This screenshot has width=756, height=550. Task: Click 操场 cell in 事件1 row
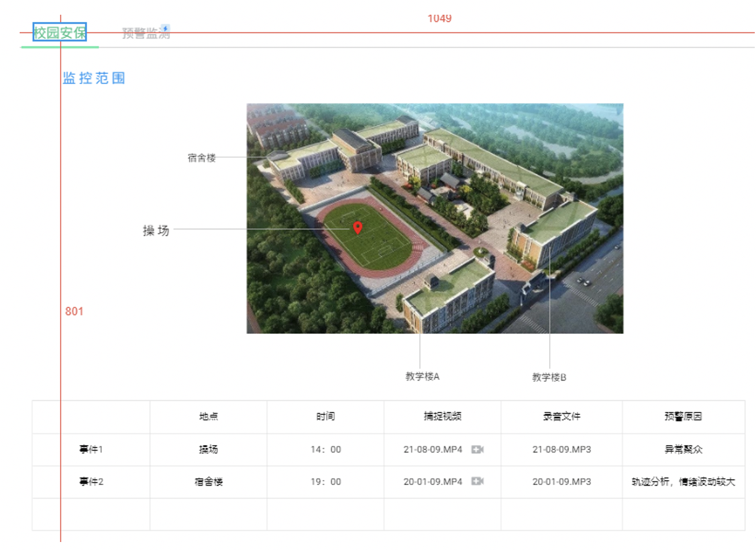[x=209, y=449]
